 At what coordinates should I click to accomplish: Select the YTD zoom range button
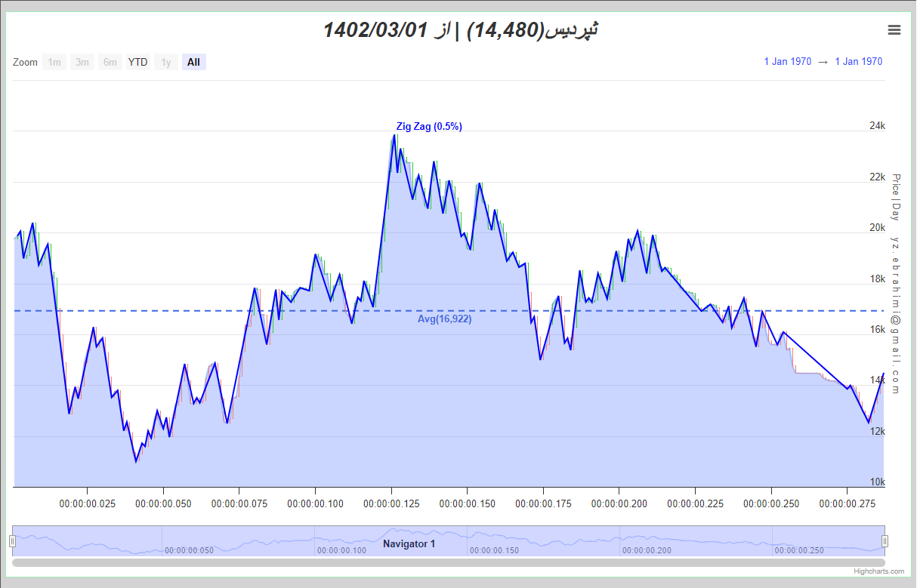(138, 63)
